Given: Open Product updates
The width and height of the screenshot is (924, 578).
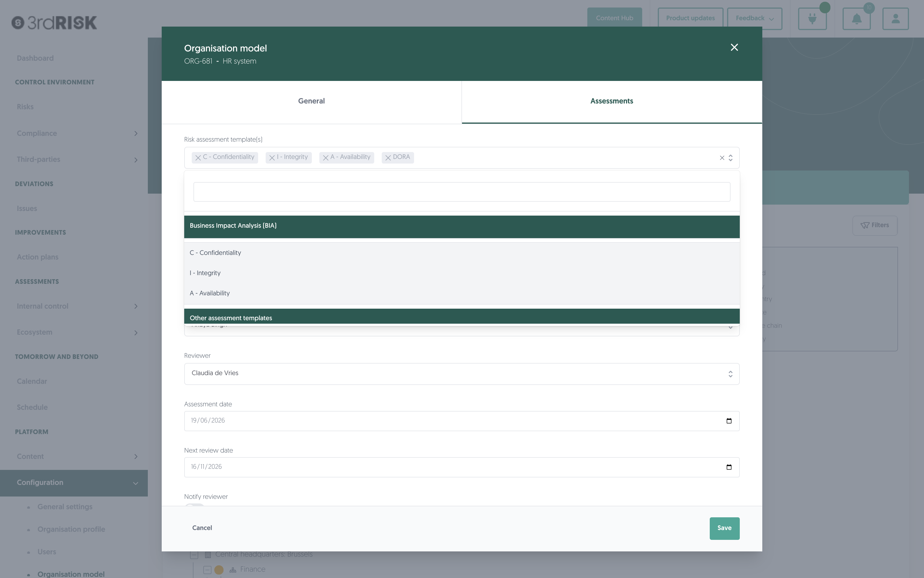Looking at the screenshot, I should (x=690, y=18).
